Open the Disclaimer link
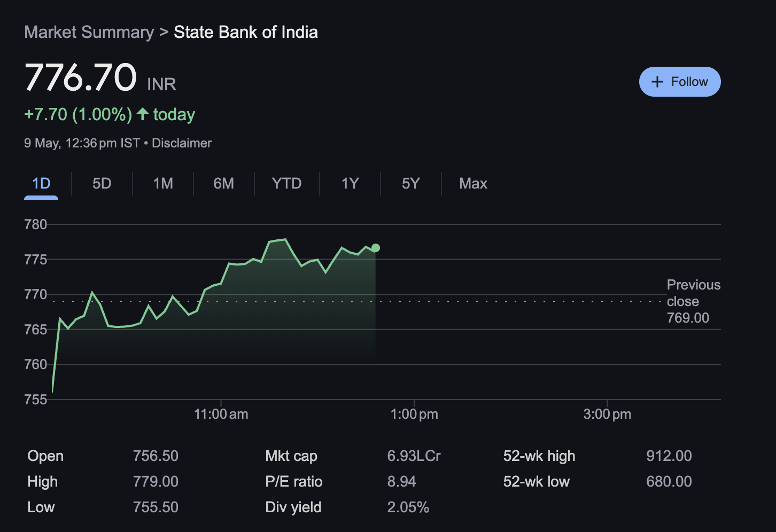Image resolution: width=776 pixels, height=532 pixels. coord(181,143)
